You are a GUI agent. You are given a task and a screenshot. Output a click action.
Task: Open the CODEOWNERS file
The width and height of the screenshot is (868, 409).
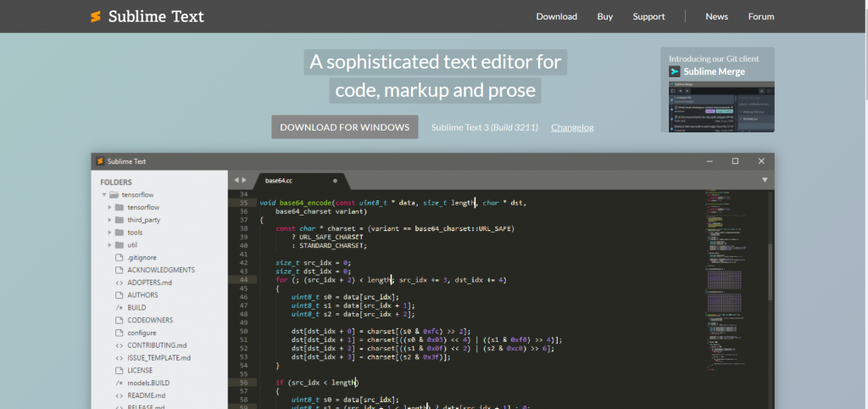click(x=150, y=321)
